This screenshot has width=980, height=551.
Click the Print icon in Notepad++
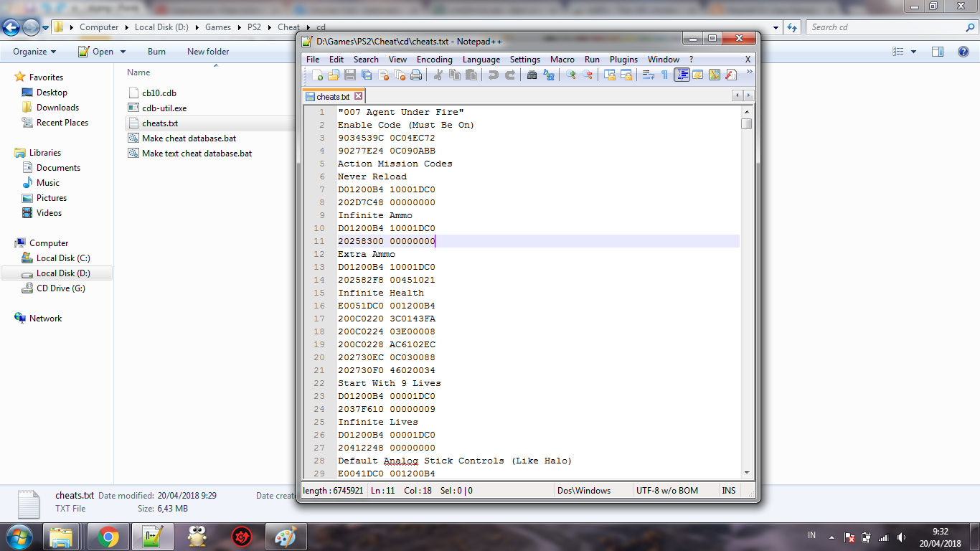tap(417, 75)
